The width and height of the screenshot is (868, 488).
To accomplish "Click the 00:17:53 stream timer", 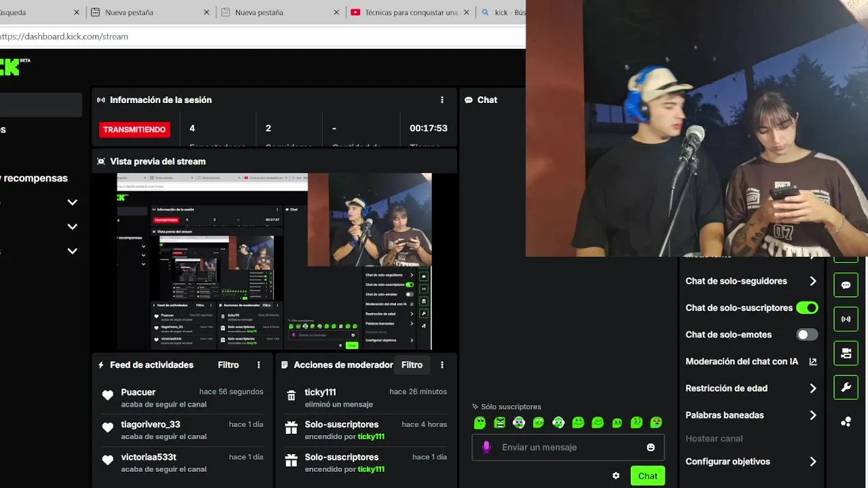I will [x=429, y=128].
